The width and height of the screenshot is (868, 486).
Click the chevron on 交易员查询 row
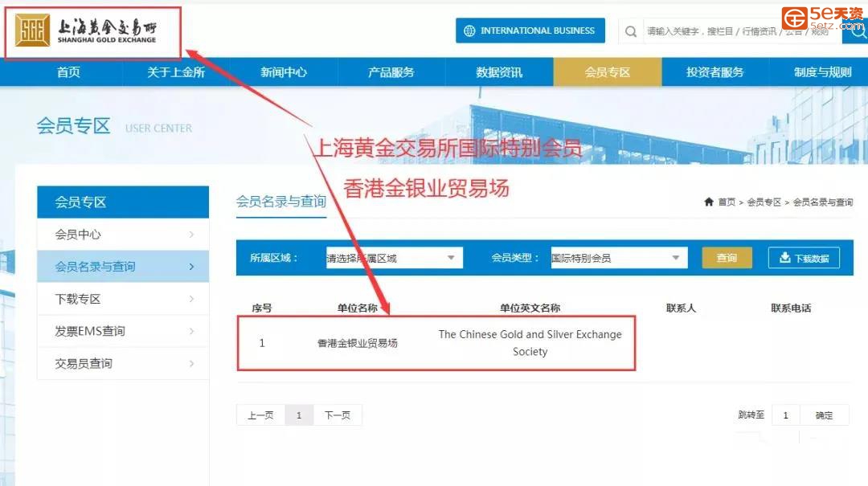click(x=191, y=363)
